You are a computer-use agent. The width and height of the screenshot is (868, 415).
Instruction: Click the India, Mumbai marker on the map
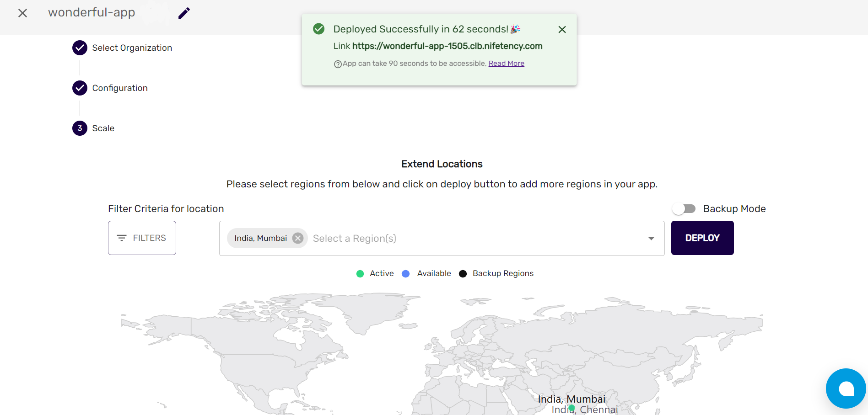pos(571,408)
